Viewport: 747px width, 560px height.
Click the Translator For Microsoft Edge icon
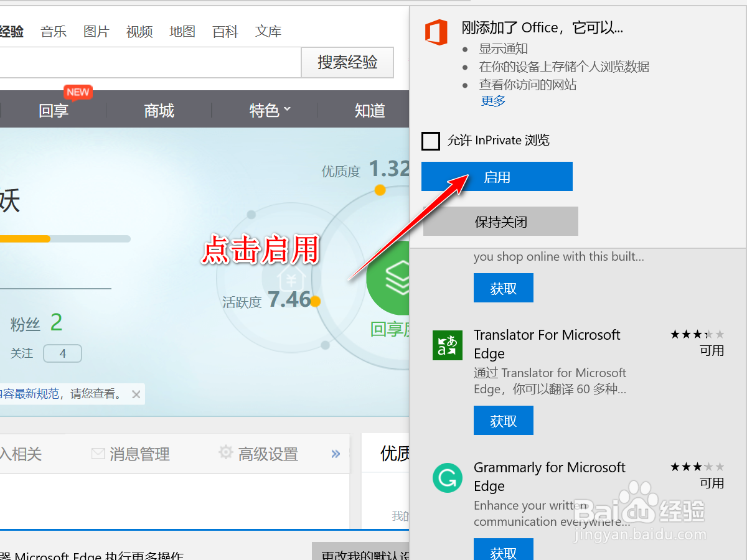click(x=448, y=345)
